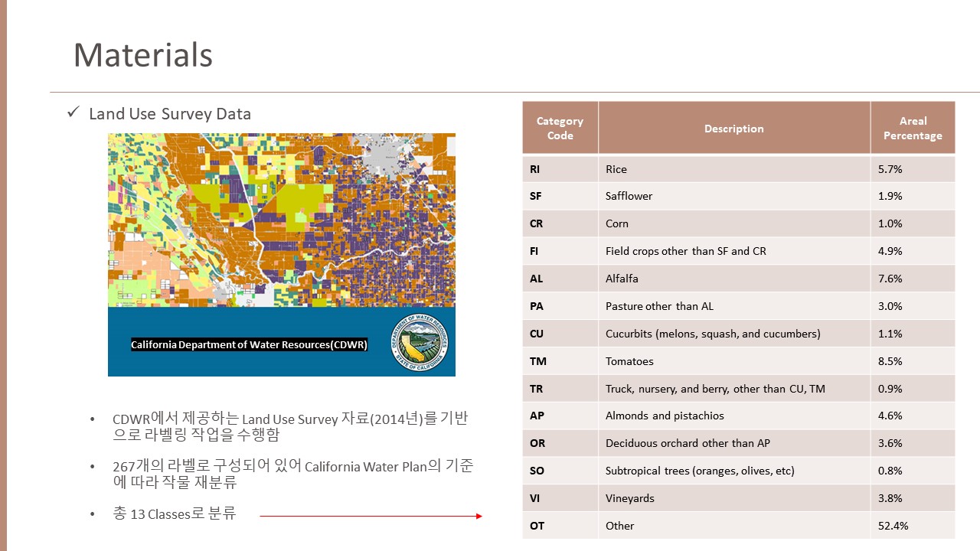Viewport: 980px width, 551px height.
Task: Select the CR category code cell
Action: tap(560, 223)
